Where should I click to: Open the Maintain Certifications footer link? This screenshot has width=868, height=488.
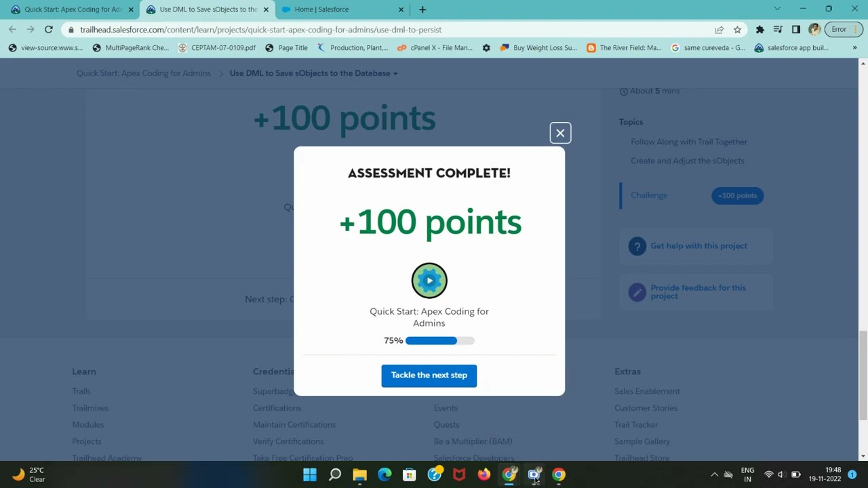(294, 424)
